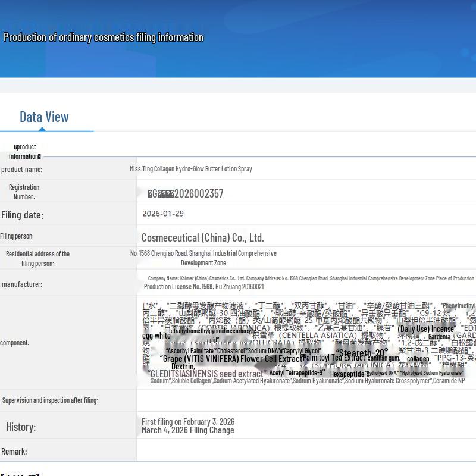Click the filing date value 2026-01-29
The height and width of the screenshot is (476, 476).
point(163,214)
